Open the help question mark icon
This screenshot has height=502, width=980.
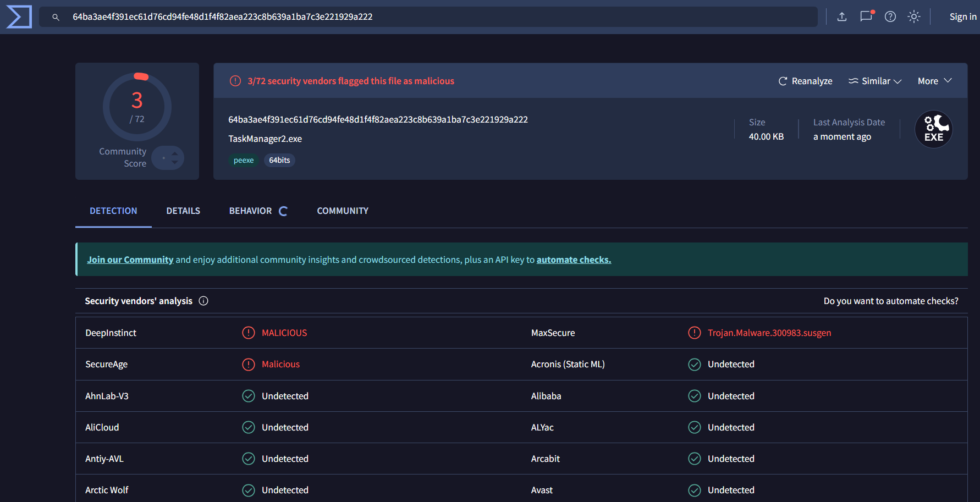coord(890,16)
